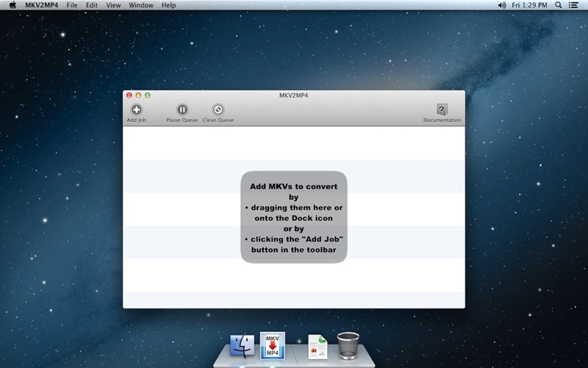Viewport: 588px width, 368px height.
Task: Select the Window menu
Action: tap(141, 5)
